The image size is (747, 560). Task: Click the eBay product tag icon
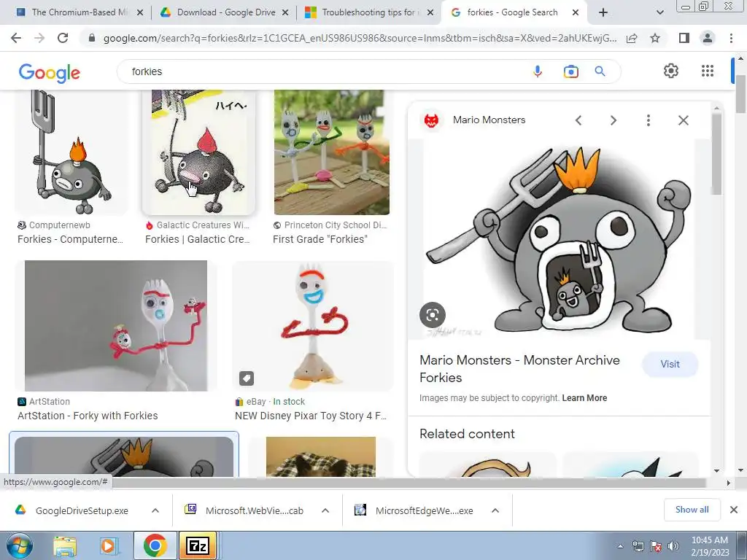pos(247,378)
